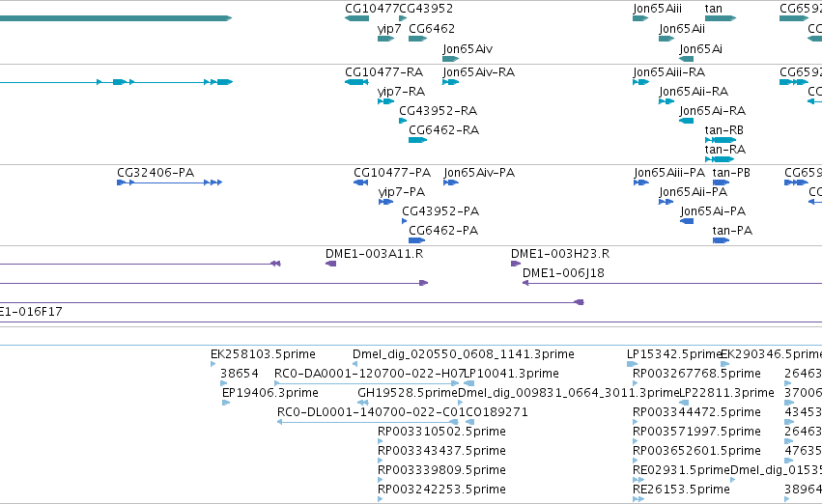
Task: Click the RP003571997.5prime label
Action: [696, 433]
